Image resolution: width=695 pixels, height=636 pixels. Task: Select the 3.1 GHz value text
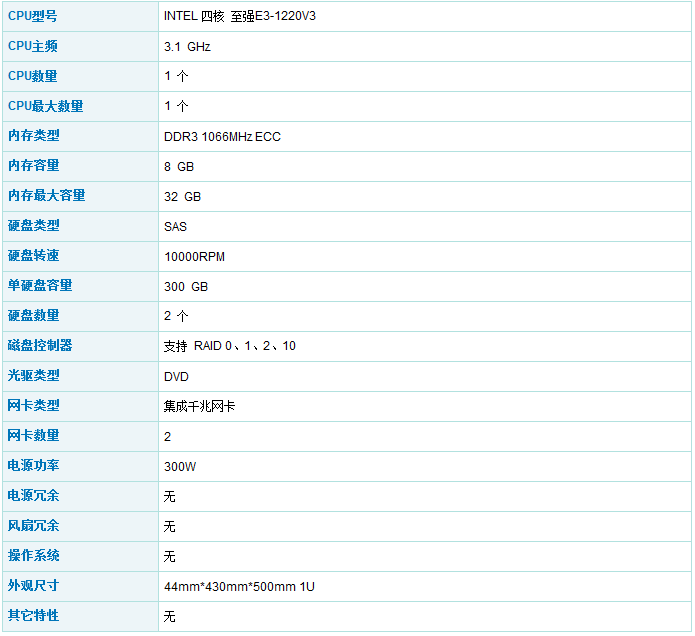(187, 46)
